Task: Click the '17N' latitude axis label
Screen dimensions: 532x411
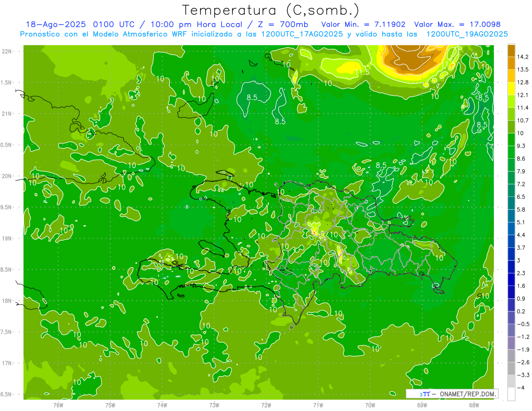Action: [7, 363]
